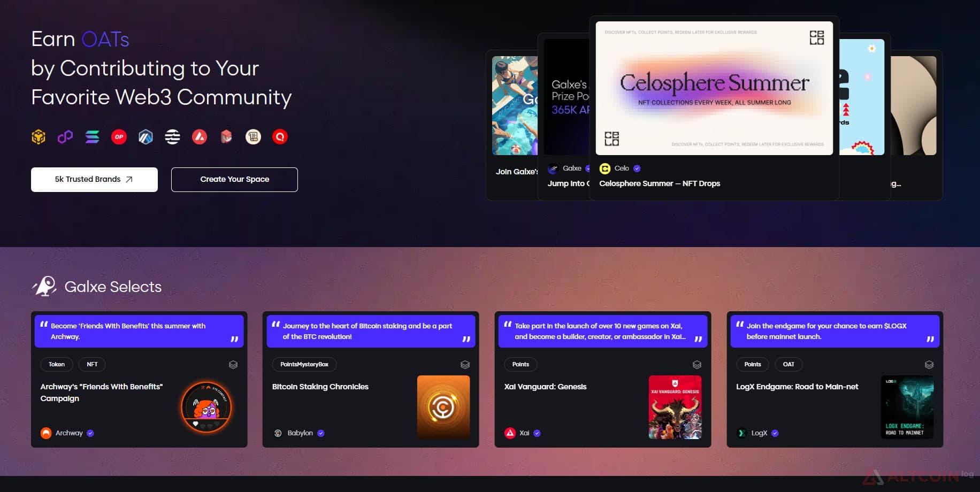Click the stack icon on Xai Vanguard card
The width and height of the screenshot is (980, 492).
click(697, 365)
